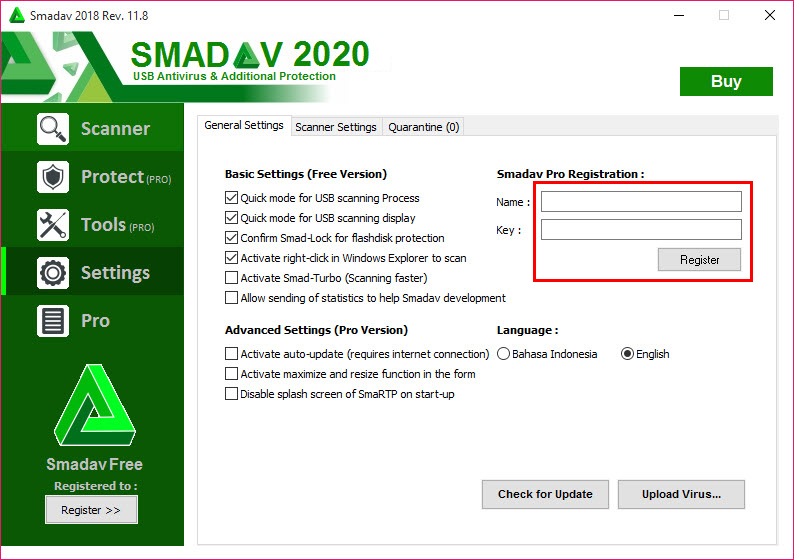
Task: Select the Pro sidebar item
Action: pos(95,321)
